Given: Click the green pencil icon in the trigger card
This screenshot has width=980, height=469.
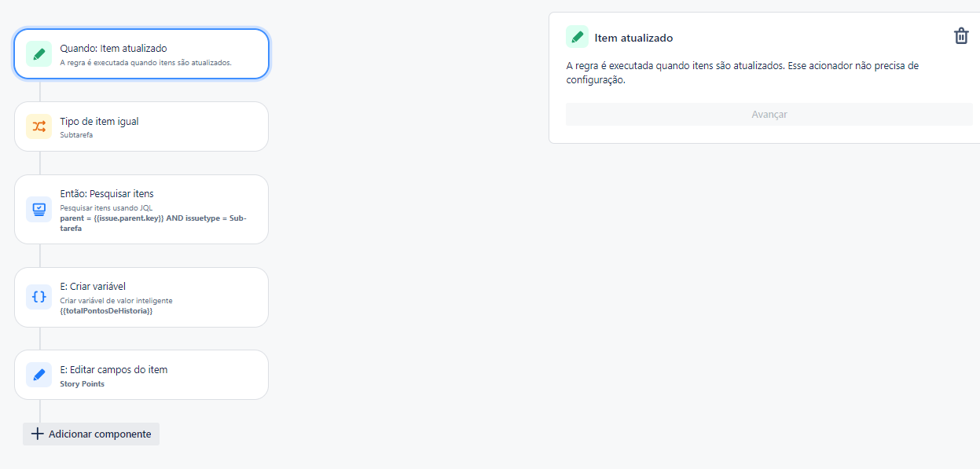Looking at the screenshot, I should pyautogui.click(x=39, y=53).
